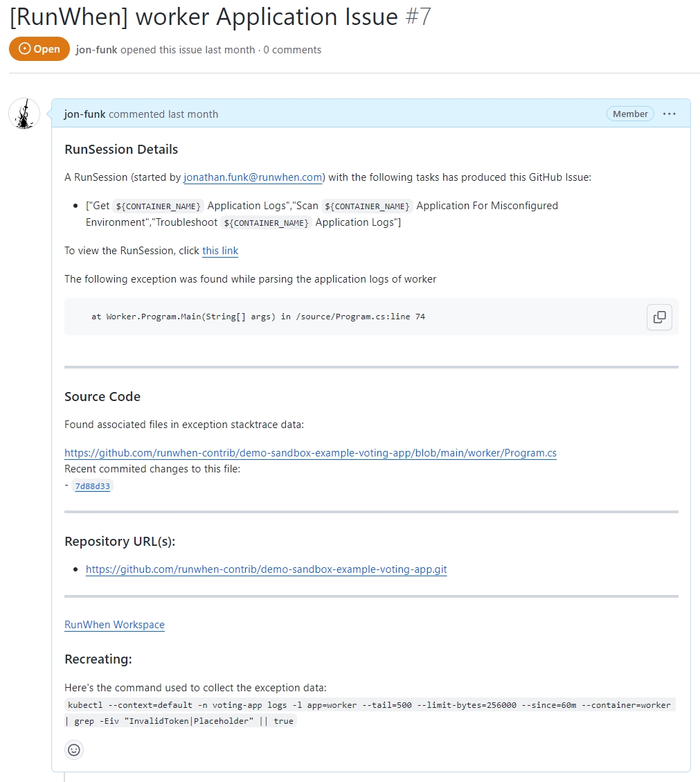Click the Open issue status badge
The height and width of the screenshot is (782, 700).
[x=39, y=49]
